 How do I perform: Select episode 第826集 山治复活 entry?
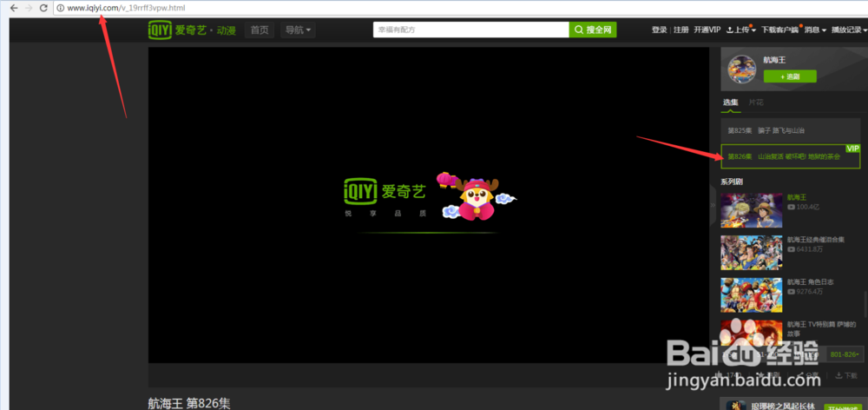pyautogui.click(x=791, y=157)
